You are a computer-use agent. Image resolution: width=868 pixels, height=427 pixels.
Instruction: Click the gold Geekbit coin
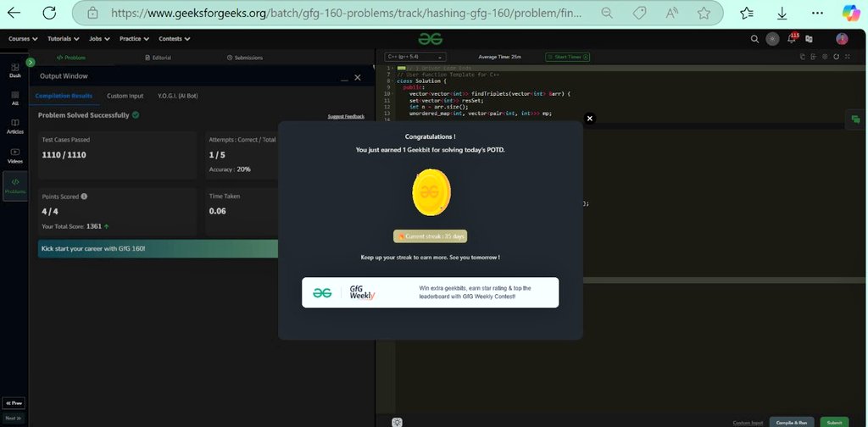coord(431,192)
